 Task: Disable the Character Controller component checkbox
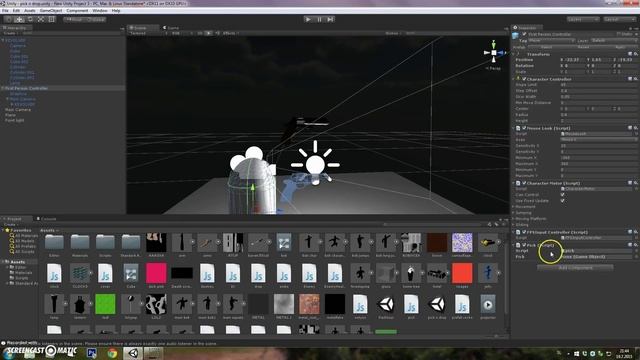[x=524, y=79]
